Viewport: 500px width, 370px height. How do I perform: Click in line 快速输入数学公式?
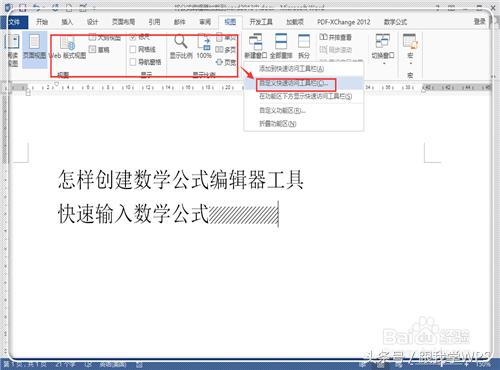[133, 213]
